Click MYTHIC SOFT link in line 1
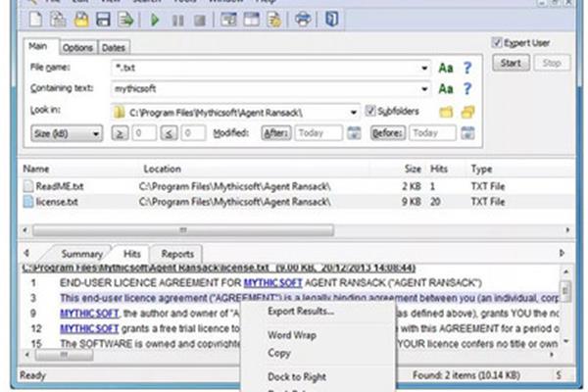This screenshot has height=392, width=588. pyautogui.click(x=272, y=283)
